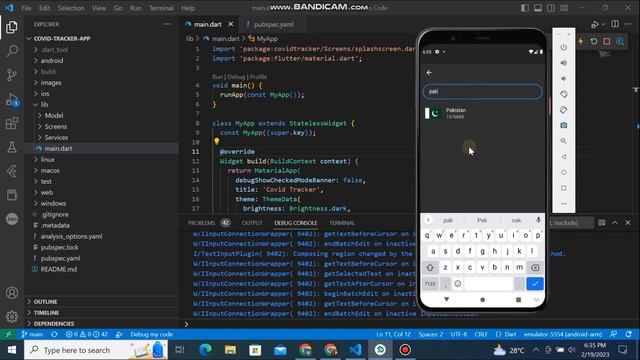Open the Source Control view
Viewport: 640px width, 360px height.
pos(12,75)
